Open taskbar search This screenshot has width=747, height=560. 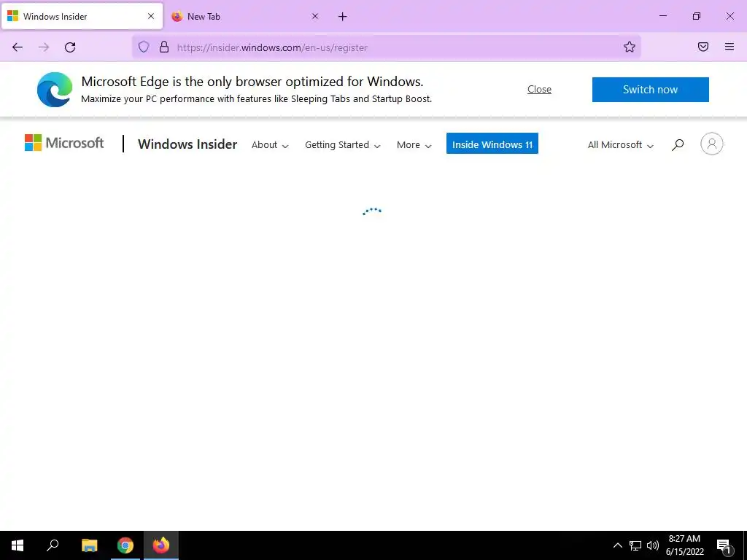click(x=53, y=545)
